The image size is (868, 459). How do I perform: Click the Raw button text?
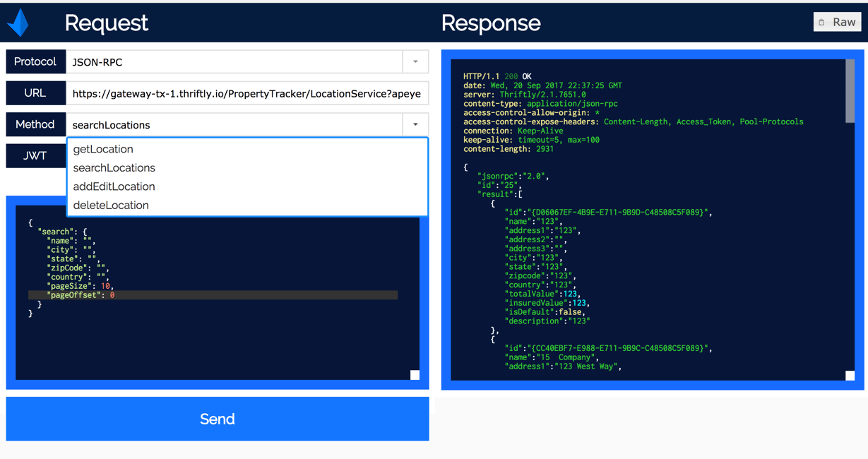(844, 23)
